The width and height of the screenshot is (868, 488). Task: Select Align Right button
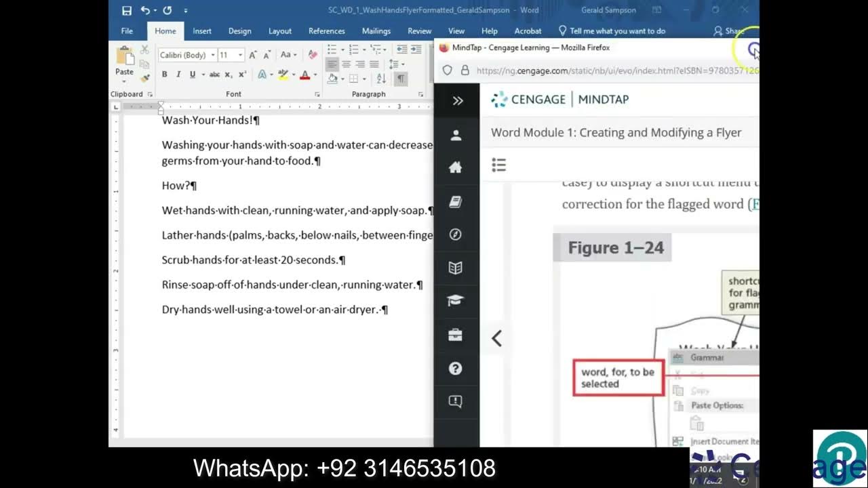pyautogui.click(x=360, y=64)
